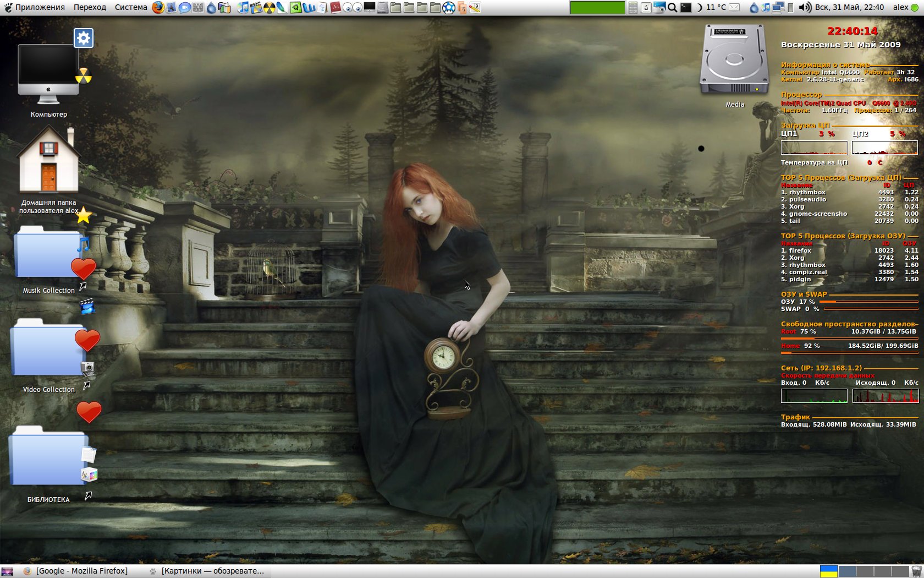
Task: Open the red dictionary book launcher
Action: point(335,8)
